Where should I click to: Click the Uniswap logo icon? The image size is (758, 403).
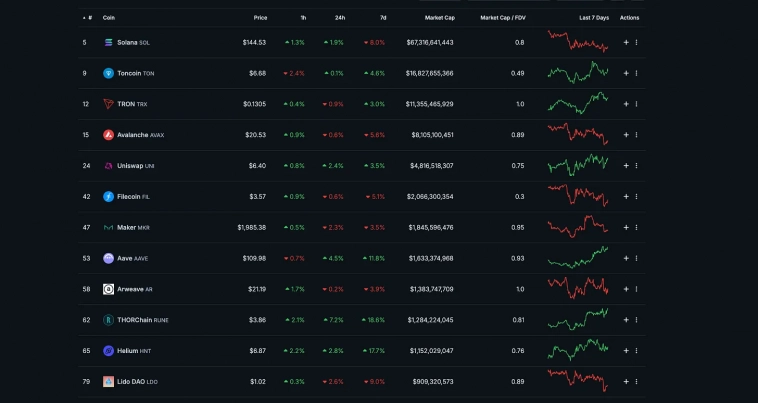[x=108, y=166]
